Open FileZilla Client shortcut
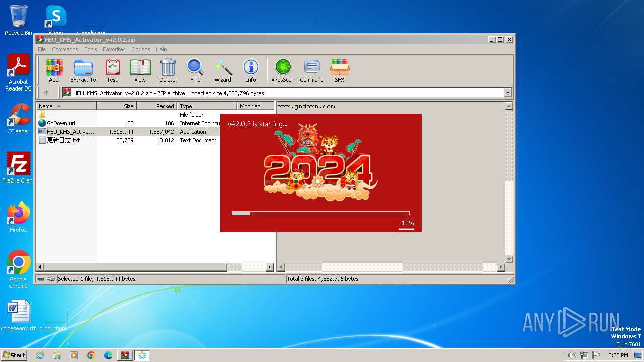Image resolution: width=644 pixels, height=362 pixels. tap(18, 168)
